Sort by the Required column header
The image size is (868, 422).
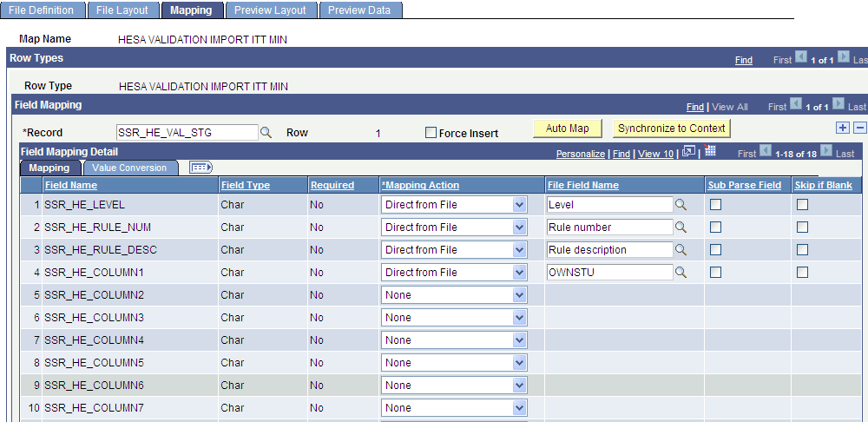[x=332, y=185]
